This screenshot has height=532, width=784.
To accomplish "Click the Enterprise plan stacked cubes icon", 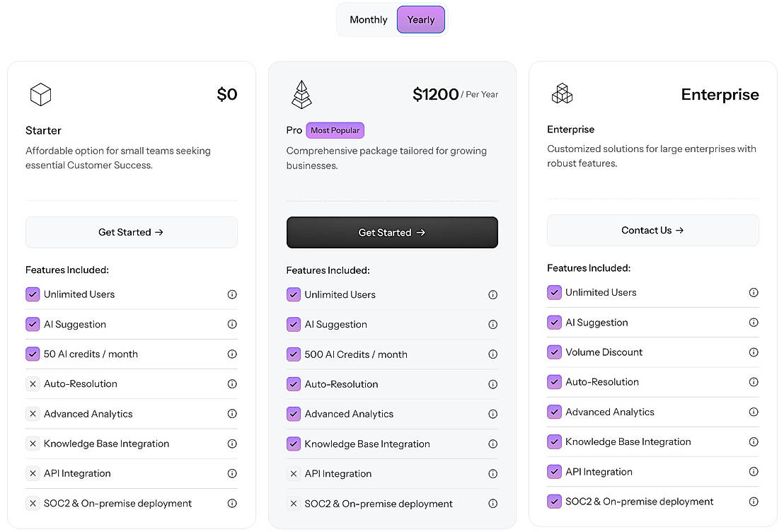I will click(x=562, y=93).
